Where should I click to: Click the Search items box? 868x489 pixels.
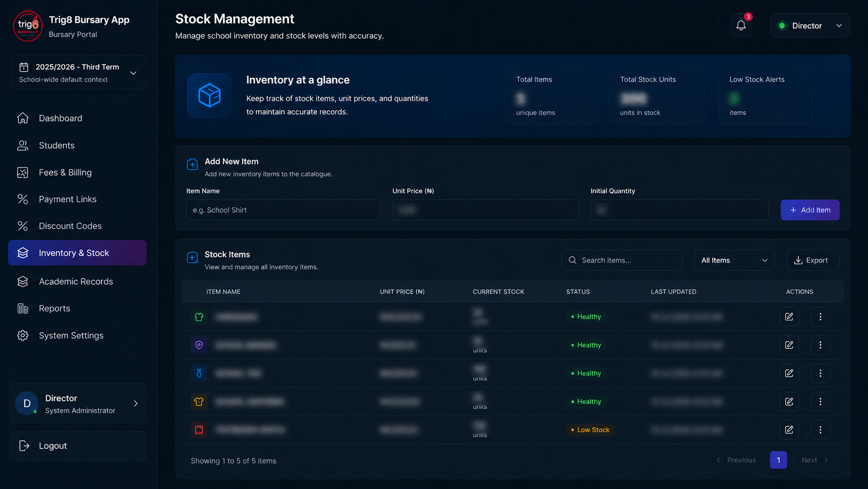(622, 260)
